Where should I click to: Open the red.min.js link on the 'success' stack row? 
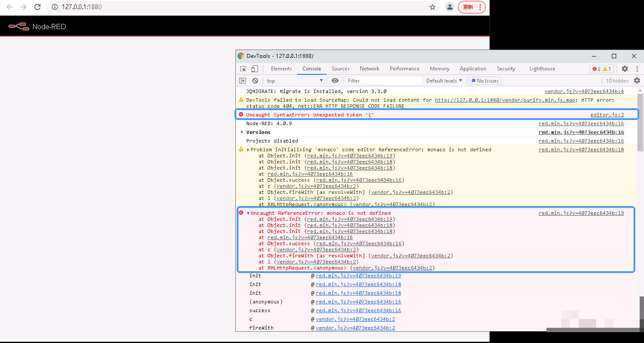pos(359,310)
